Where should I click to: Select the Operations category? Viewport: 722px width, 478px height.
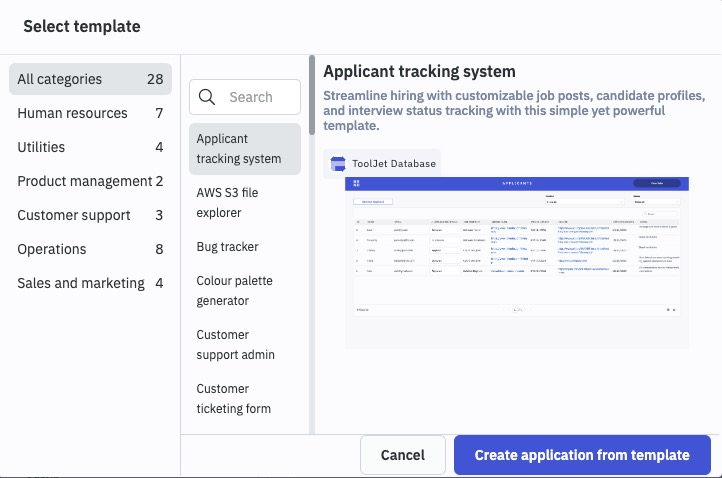pos(90,249)
